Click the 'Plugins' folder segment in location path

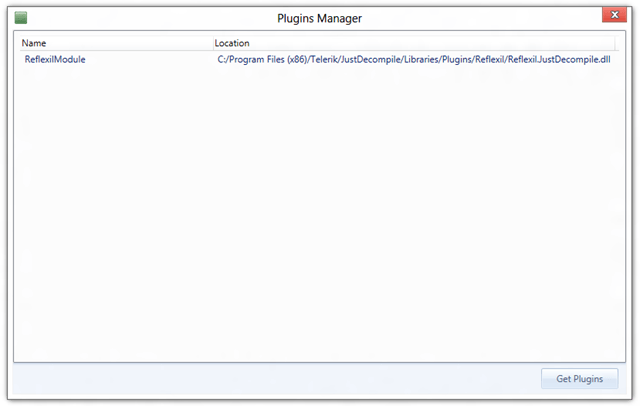click(457, 60)
